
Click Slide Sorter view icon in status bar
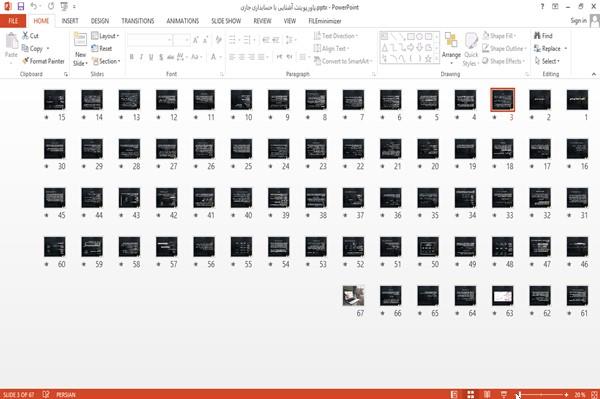(x=471, y=394)
